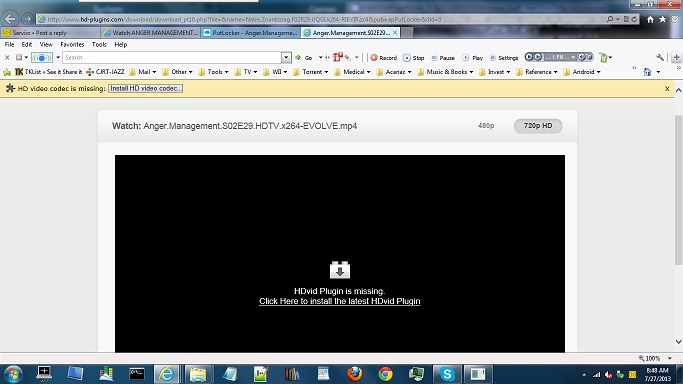Screen dimensions: 683x384
Task: Click plugin download icon in video area
Action: pyautogui.click(x=340, y=269)
